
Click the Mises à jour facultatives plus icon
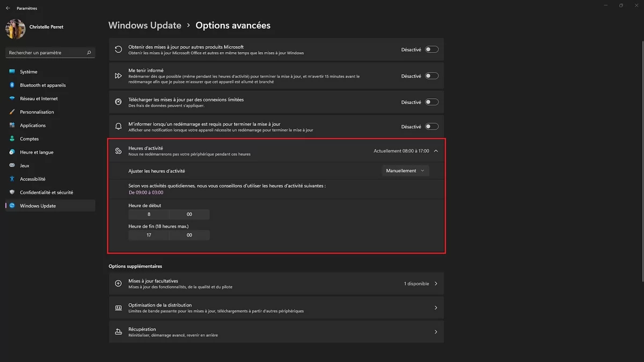119,284
